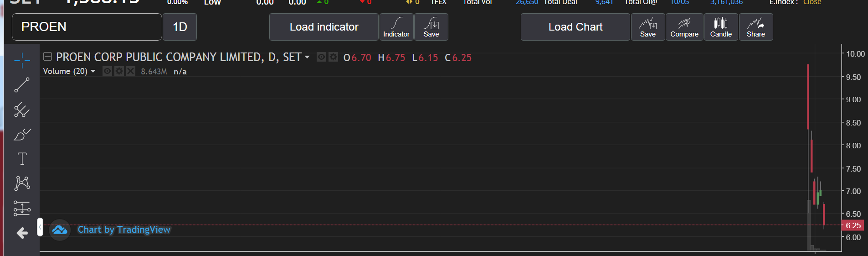This screenshot has width=868, height=256.
Task: Open the Compare symbols option
Action: 684,27
